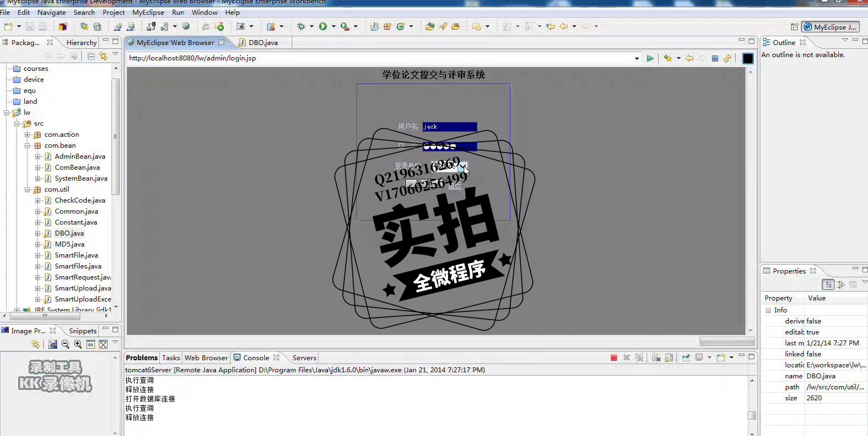The height and width of the screenshot is (436, 868).
Task: Switch to the Problems tab
Action: click(x=142, y=357)
